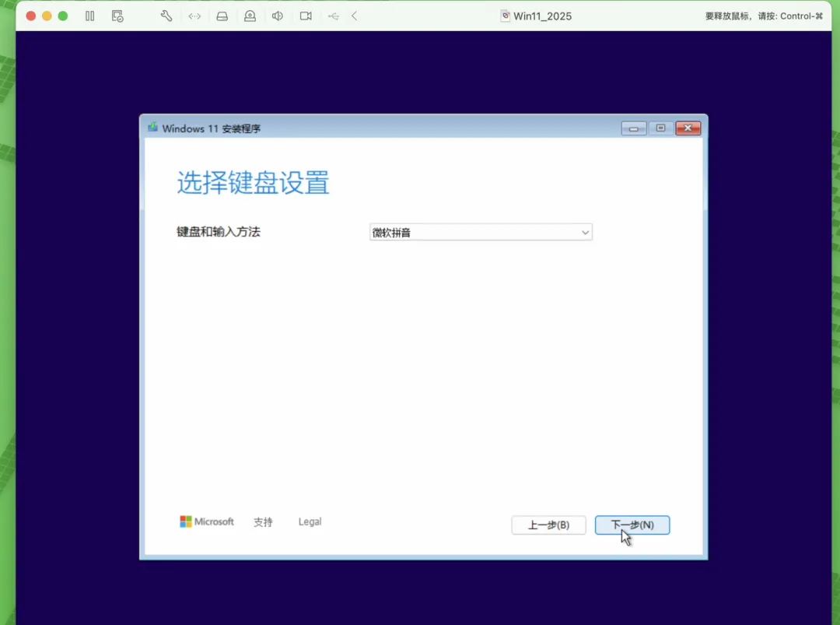840x625 pixels.
Task: Click the Win11_2025 window title text
Action: click(542, 16)
